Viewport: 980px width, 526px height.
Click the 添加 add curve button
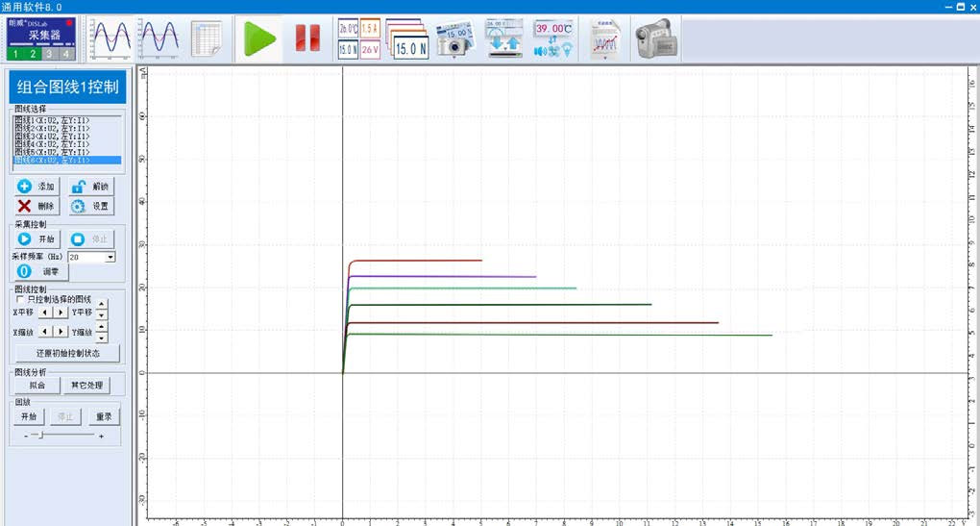click(x=37, y=187)
